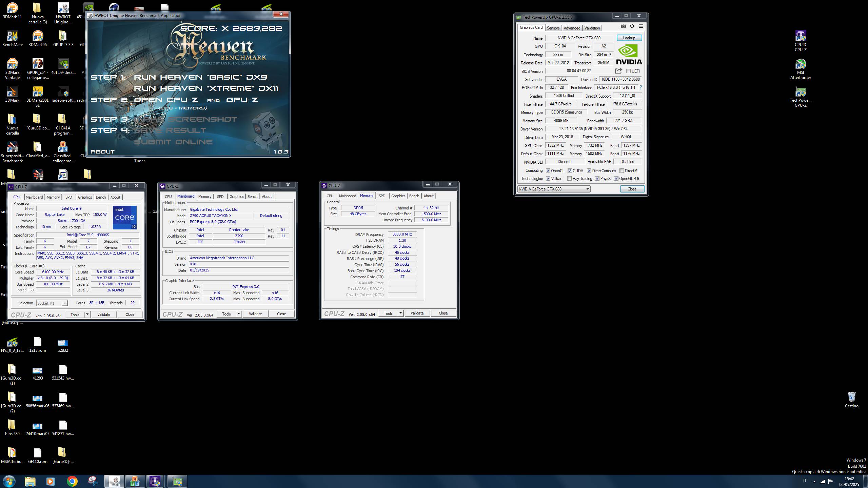
Task: Toggle the PhysX checkbox
Action: [x=597, y=179]
